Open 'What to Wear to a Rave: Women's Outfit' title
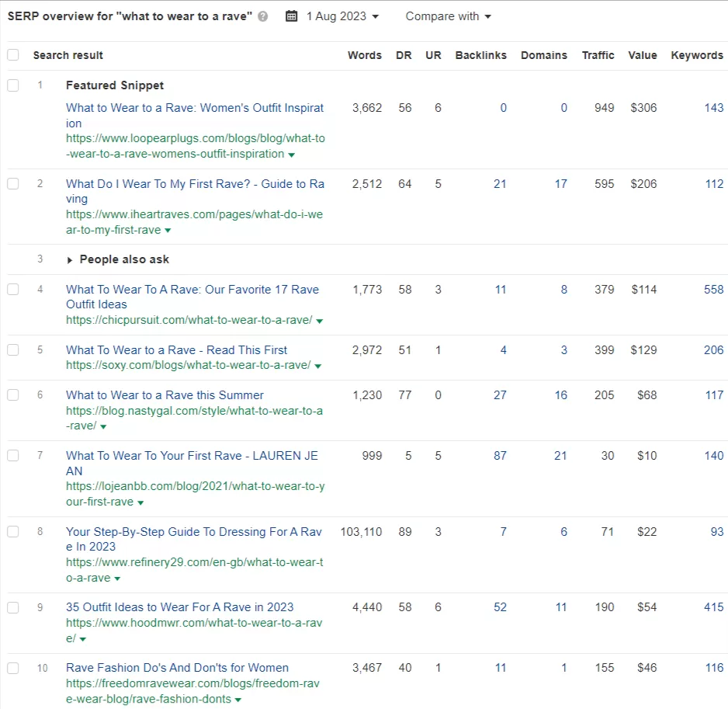The height and width of the screenshot is (709, 728). point(195,115)
